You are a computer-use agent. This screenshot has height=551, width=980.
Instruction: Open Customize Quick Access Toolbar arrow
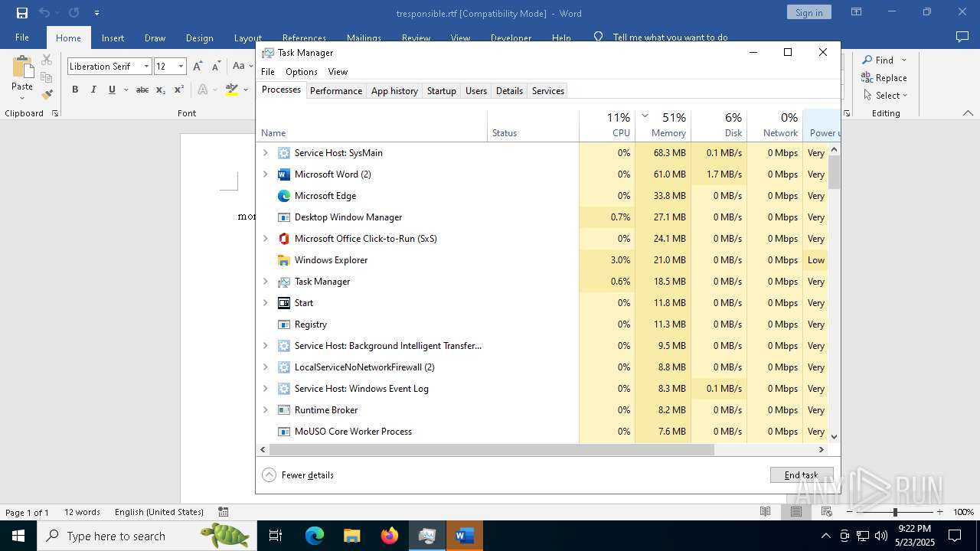coord(96,13)
